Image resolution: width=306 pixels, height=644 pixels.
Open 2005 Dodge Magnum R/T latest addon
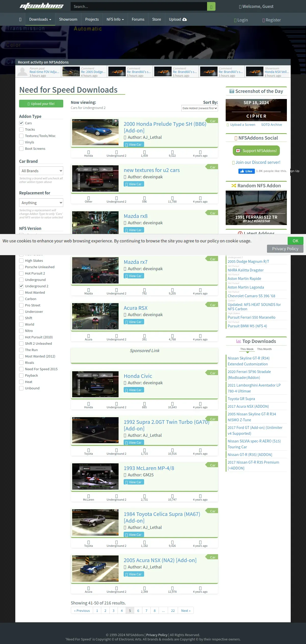tap(248, 261)
